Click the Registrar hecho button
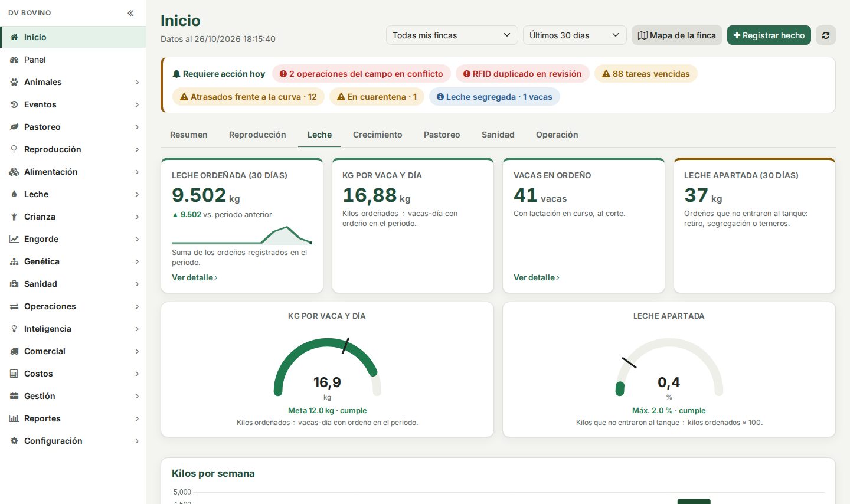850x504 pixels. click(x=769, y=35)
